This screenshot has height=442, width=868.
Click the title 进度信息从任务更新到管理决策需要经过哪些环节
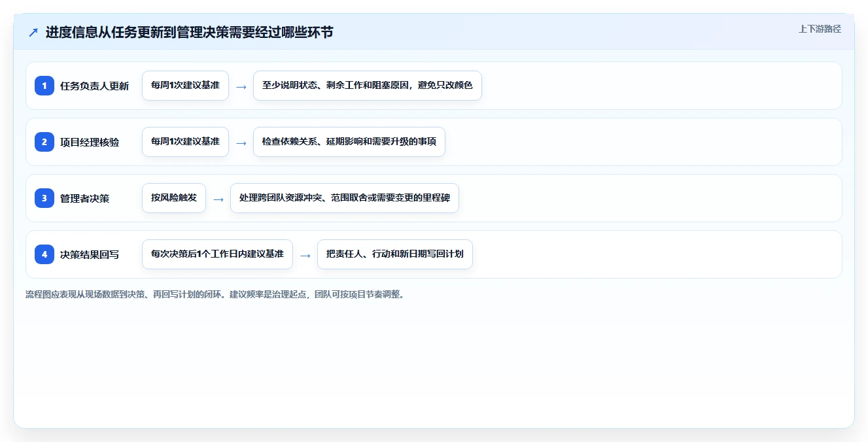[x=190, y=33]
